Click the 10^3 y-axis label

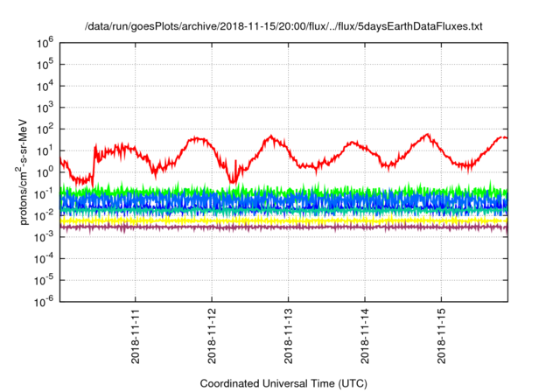(45, 108)
